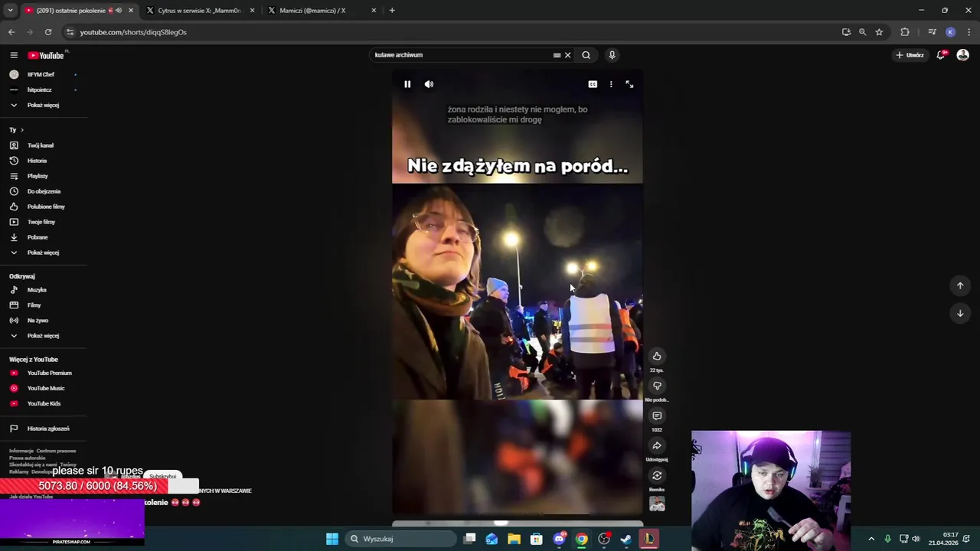Image resolution: width=980 pixels, height=551 pixels.
Task: Open the YouTube account avatar menu
Action: pyautogui.click(x=963, y=55)
